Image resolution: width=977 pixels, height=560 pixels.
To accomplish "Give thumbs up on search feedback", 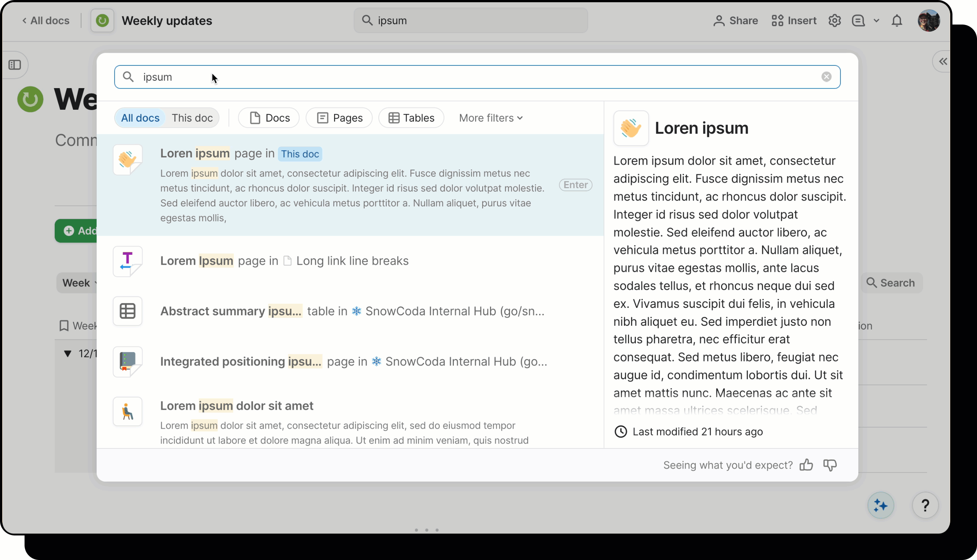I will click(x=806, y=465).
